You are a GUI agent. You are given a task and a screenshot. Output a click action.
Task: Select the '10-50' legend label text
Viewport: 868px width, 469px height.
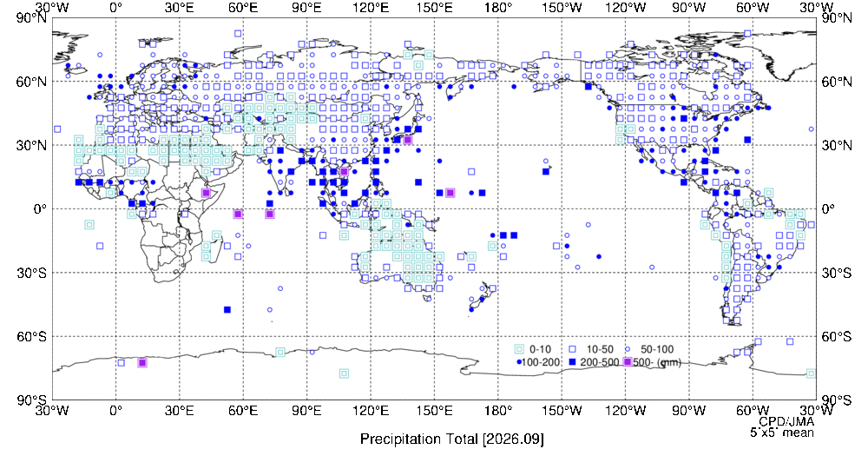coord(600,349)
